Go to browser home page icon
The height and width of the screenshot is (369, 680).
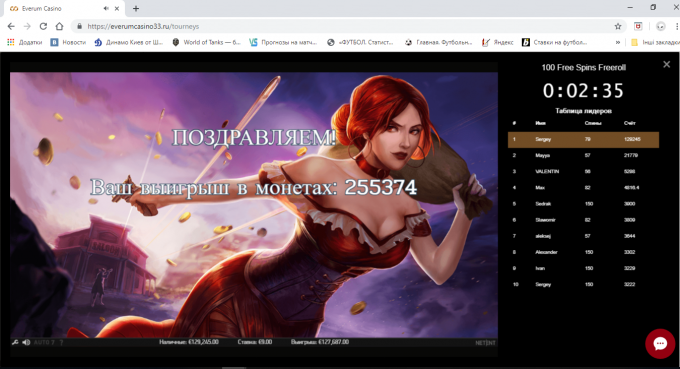[x=59, y=26]
